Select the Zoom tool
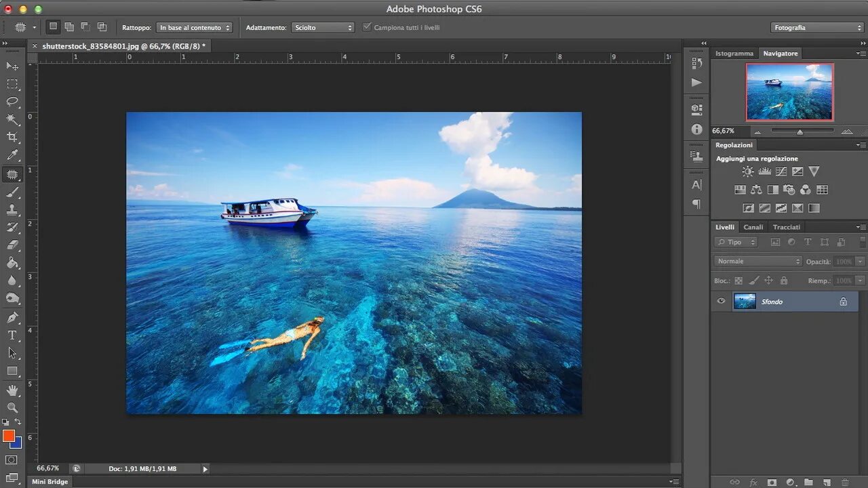This screenshot has height=488, width=868. click(12, 407)
